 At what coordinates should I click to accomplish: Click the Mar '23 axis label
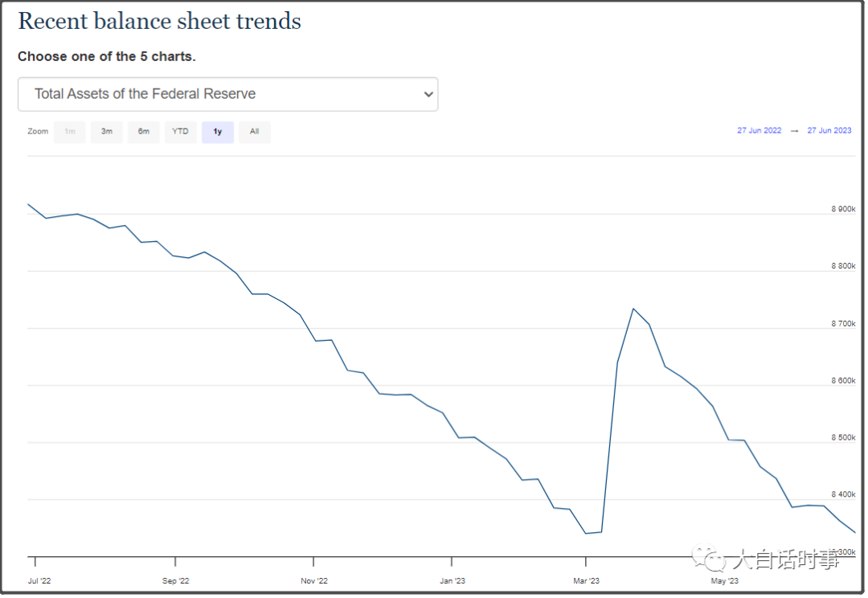(586, 581)
